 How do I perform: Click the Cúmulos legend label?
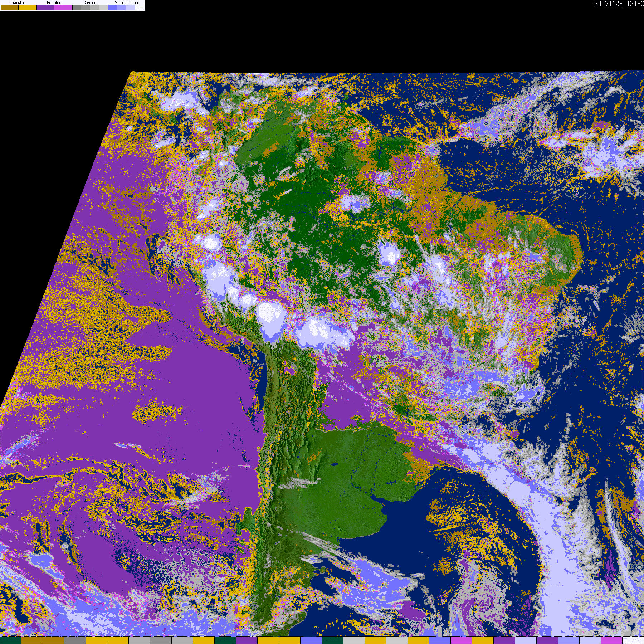point(18,3)
